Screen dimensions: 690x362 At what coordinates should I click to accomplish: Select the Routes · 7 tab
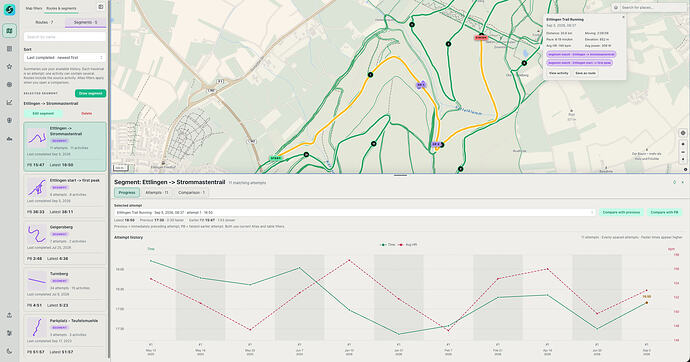pyautogui.click(x=44, y=22)
